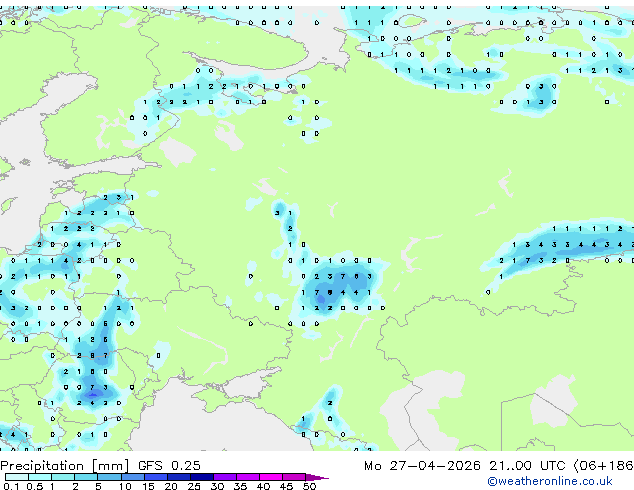This screenshot has height=490, width=634.
Task: Click the 0.1–0.5 mm palest cyan legend swatch
Action: coord(17,477)
